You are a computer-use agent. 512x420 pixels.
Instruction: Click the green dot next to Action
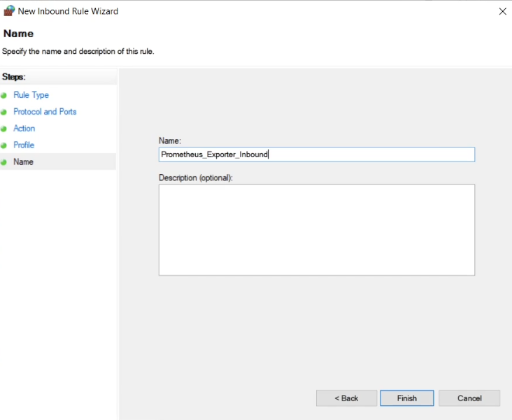tap(4, 129)
